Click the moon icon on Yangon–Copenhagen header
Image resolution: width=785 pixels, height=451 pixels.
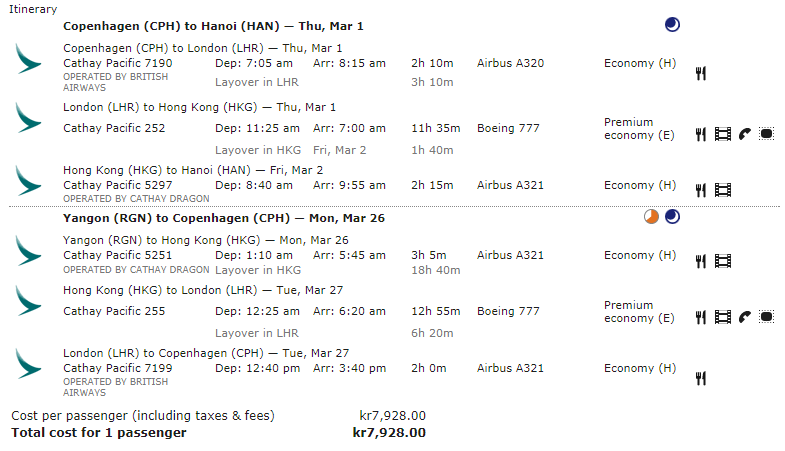[672, 217]
